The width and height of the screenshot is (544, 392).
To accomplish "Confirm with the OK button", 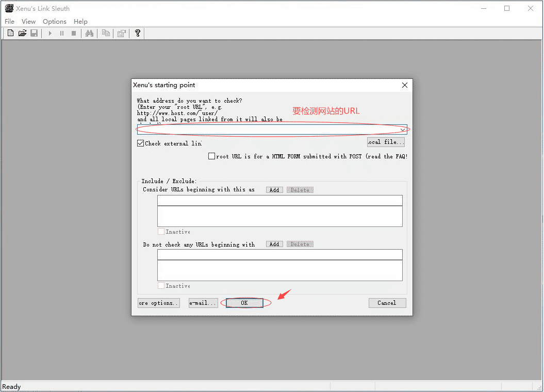I will coord(244,303).
